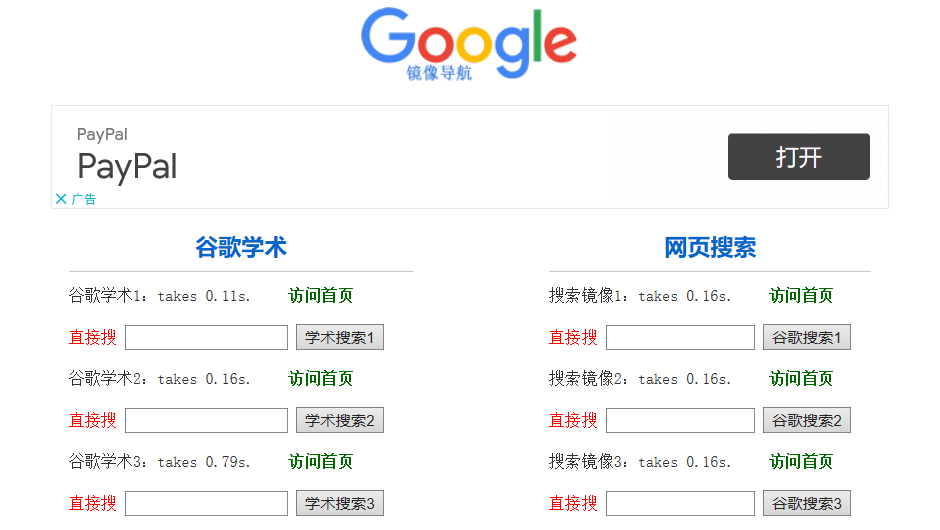Image resolution: width=940 pixels, height=530 pixels.
Task: Click 访问首页 link for 谷歌学术2
Action: pyautogui.click(x=320, y=379)
